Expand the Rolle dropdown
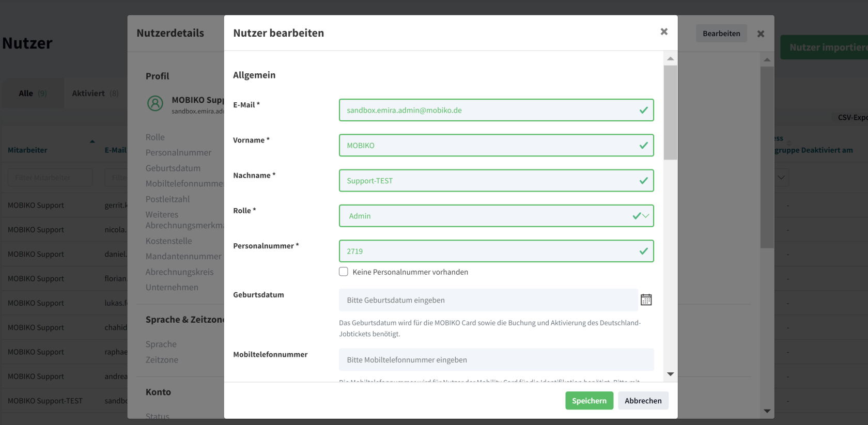 point(645,216)
